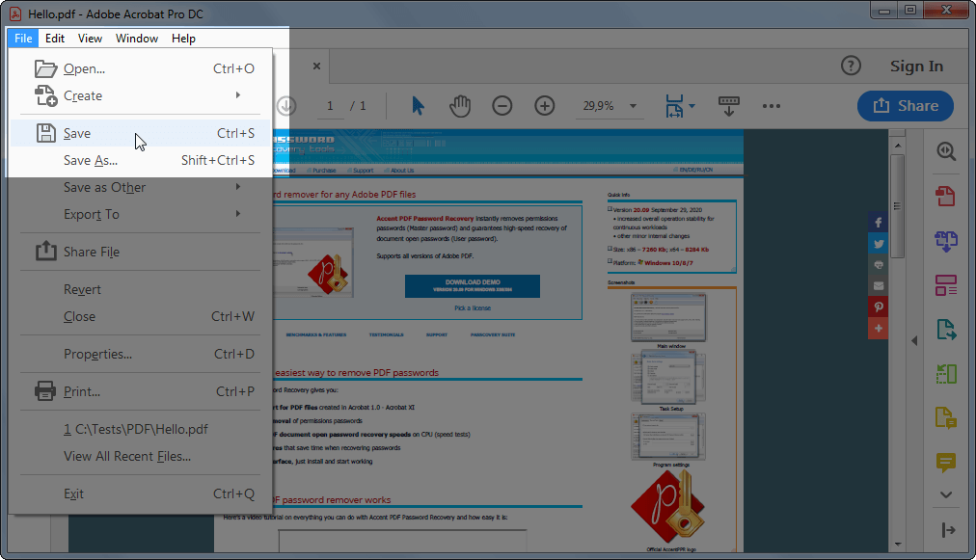Open the yellow page comment tool
Viewport: 976px width, 560px height.
(946, 418)
